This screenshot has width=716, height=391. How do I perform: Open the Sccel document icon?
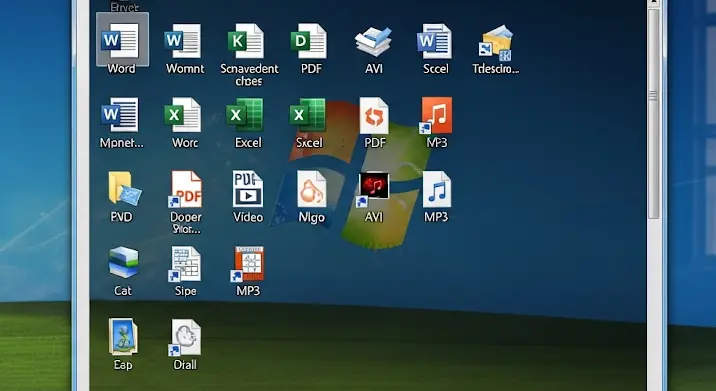(435, 41)
